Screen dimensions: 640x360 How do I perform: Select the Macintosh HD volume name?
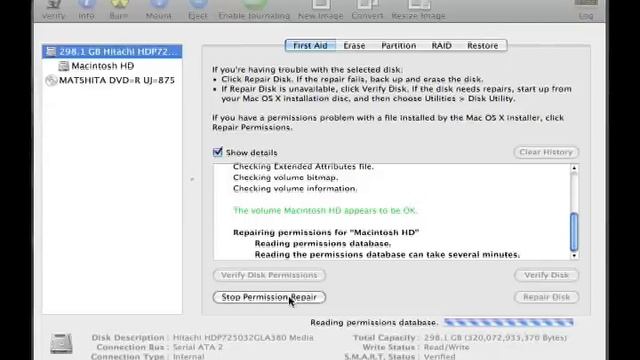coord(102,66)
